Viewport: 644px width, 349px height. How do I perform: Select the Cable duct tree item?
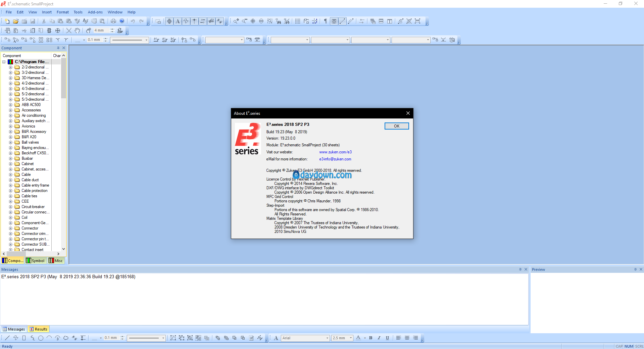(30, 180)
